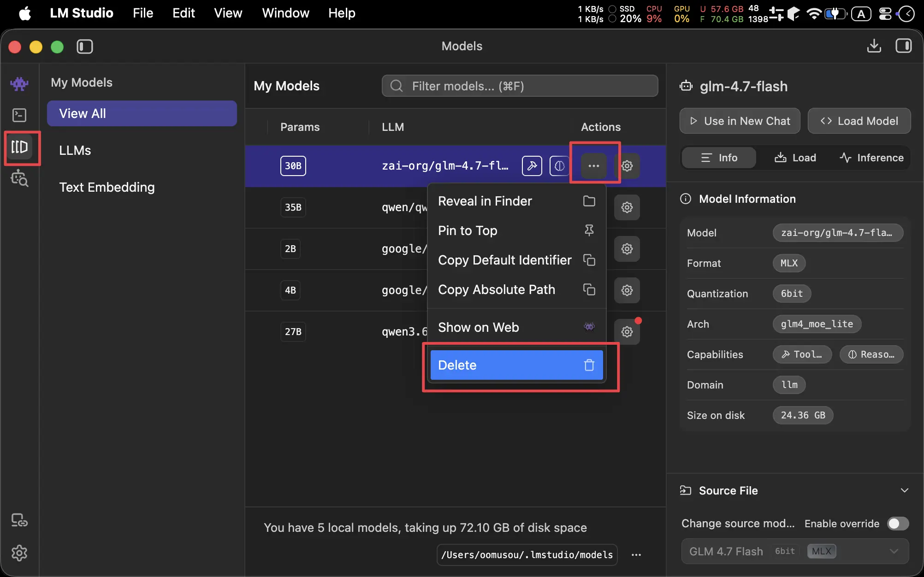Image resolution: width=924 pixels, height=577 pixels.
Task: Toggle the right side panel icon
Action: tap(903, 46)
